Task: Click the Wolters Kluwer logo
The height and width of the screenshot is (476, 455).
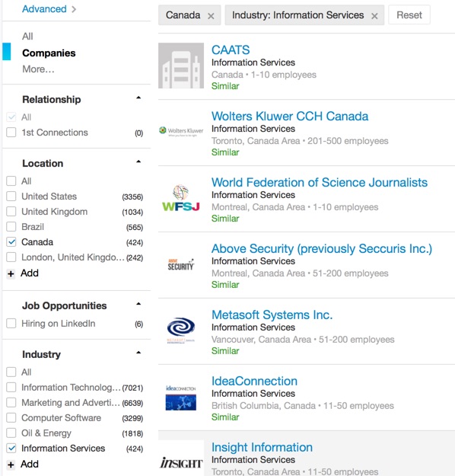Action: [x=181, y=131]
